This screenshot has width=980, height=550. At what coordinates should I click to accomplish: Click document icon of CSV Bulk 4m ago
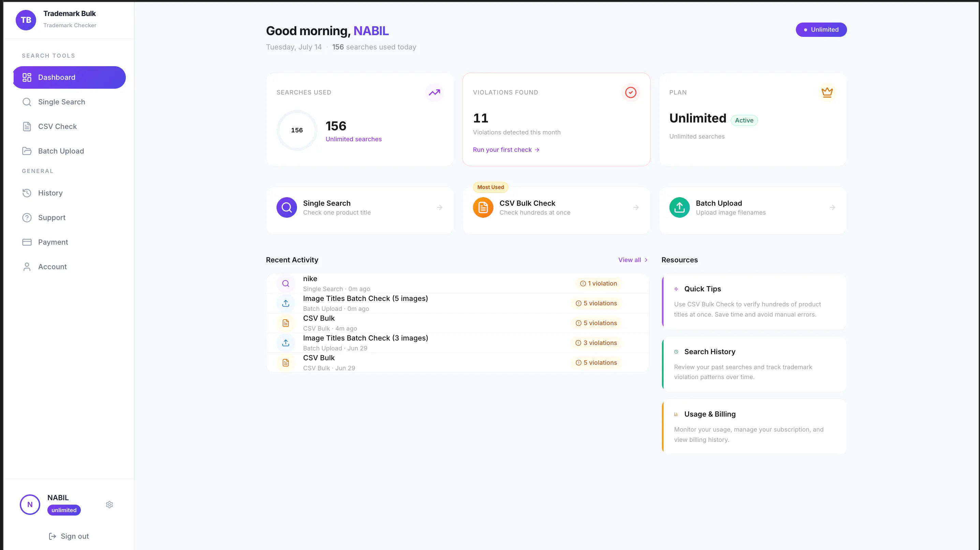click(x=286, y=323)
